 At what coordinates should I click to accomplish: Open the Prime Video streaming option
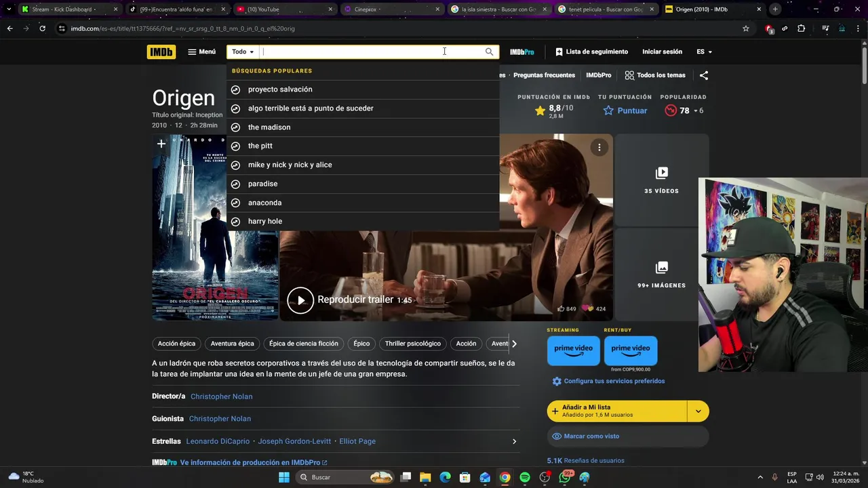click(574, 350)
